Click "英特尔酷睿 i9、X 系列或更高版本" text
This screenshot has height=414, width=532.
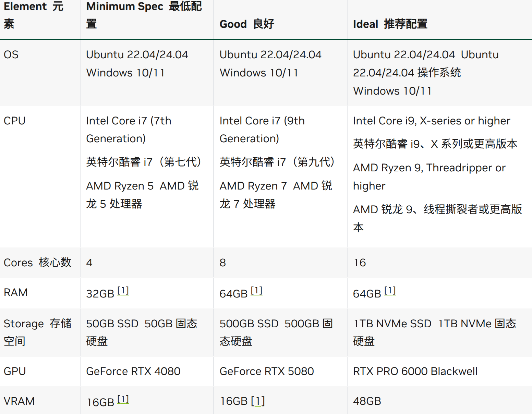click(435, 144)
